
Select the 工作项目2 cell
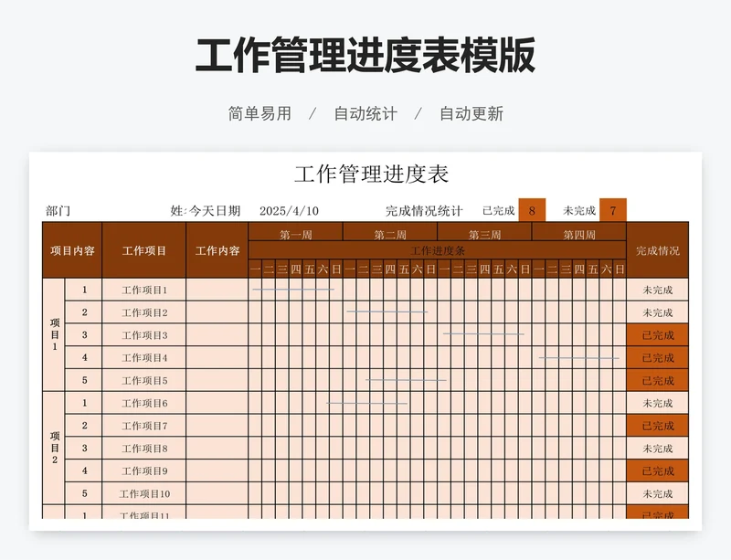point(144,312)
